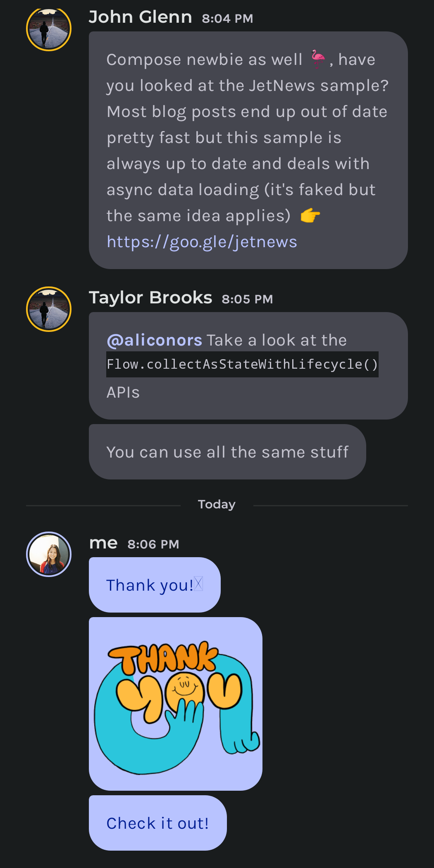Screen dimensions: 434x868
Task: Tap the flamingo emoji in message
Action: click(x=318, y=59)
